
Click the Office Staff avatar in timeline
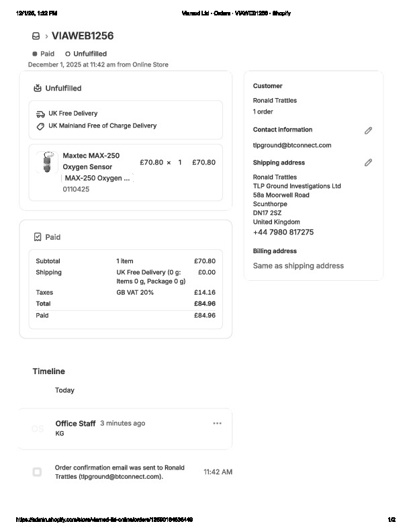(38, 429)
